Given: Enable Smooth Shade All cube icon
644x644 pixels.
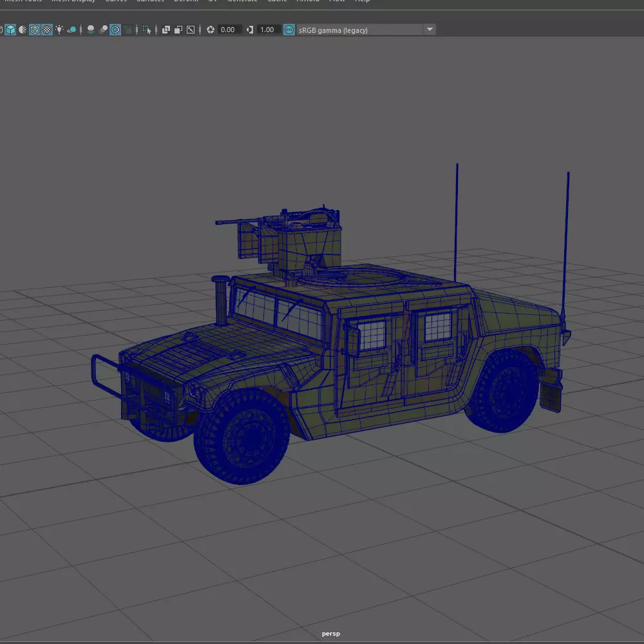Looking at the screenshot, I should click(x=10, y=30).
